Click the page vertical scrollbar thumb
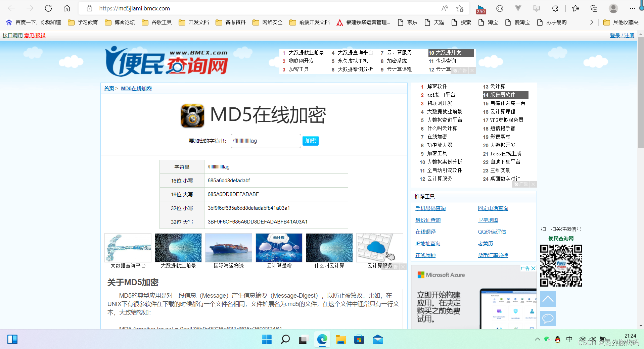Viewport: 644px width, 349px height. (641, 93)
